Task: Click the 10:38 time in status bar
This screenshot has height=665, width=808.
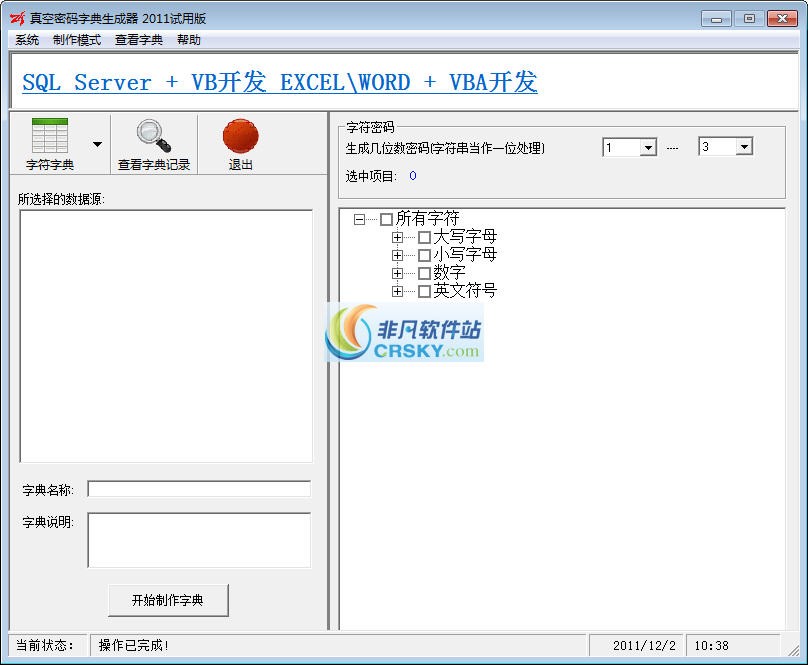Action: 711,645
